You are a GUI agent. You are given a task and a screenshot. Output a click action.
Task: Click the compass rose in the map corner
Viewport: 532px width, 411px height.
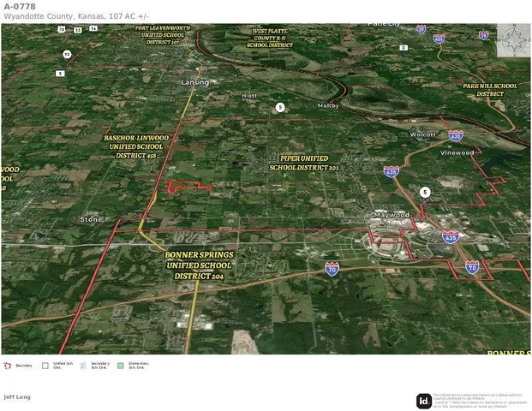click(x=513, y=42)
